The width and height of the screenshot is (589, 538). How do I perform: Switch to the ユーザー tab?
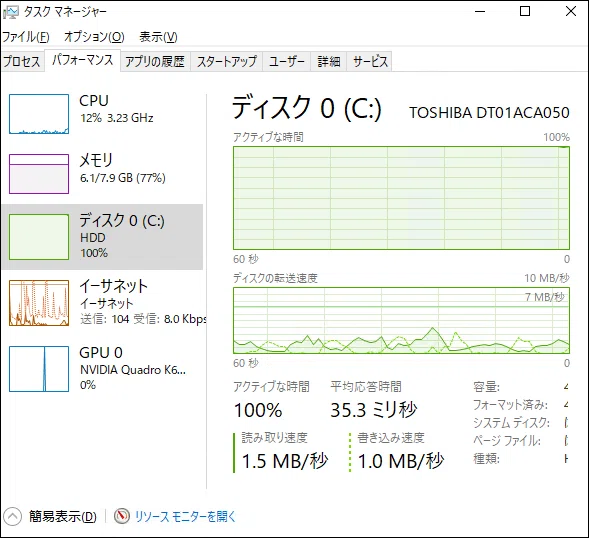287,61
